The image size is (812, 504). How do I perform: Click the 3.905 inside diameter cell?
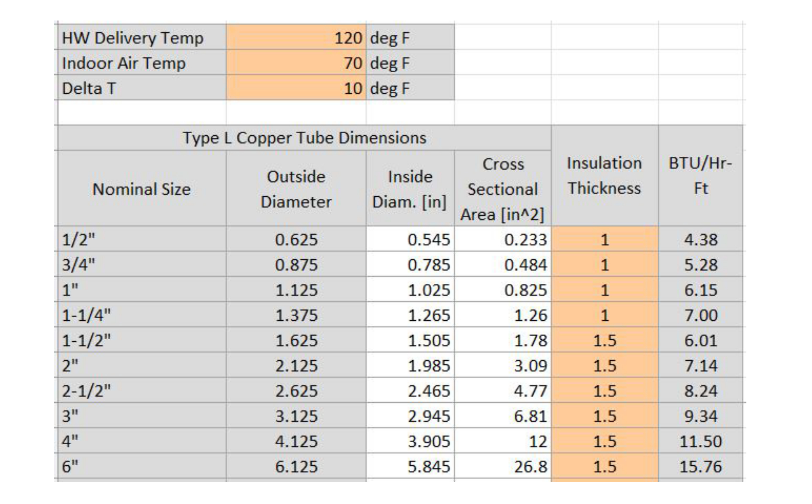(410, 441)
